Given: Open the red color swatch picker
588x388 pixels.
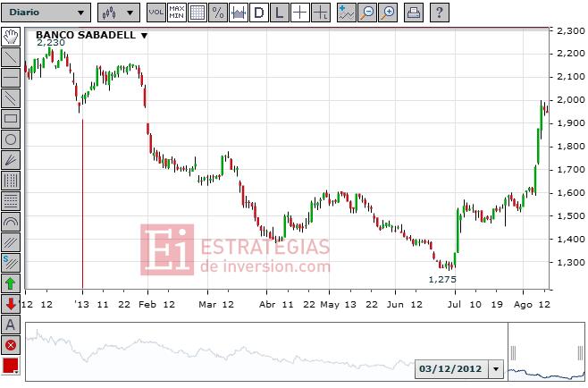Looking at the screenshot, I should (x=11, y=366).
